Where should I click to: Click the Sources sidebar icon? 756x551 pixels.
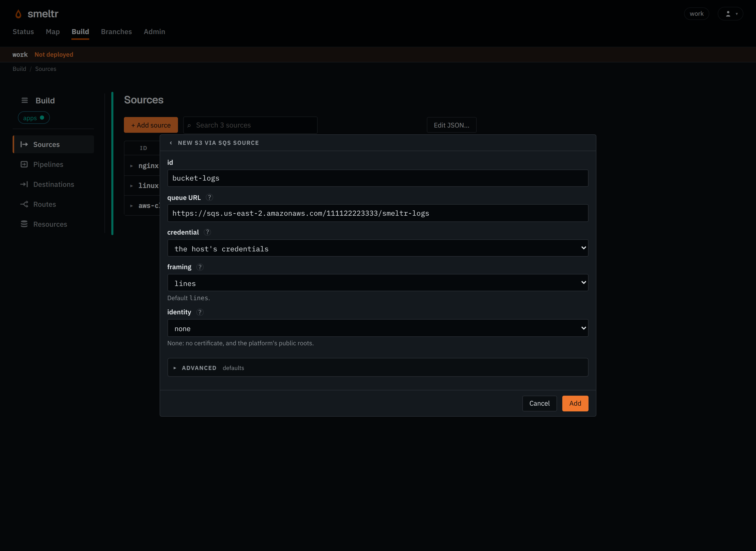24,144
